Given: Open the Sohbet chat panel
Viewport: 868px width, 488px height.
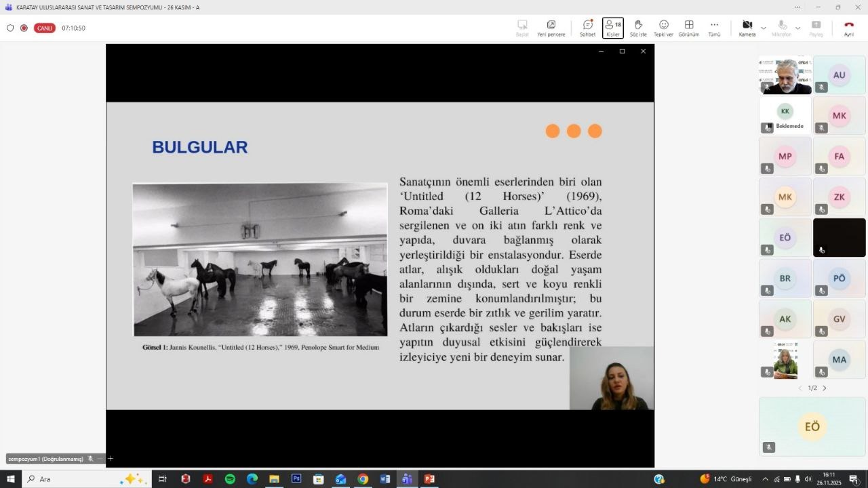Looking at the screenshot, I should point(587,28).
